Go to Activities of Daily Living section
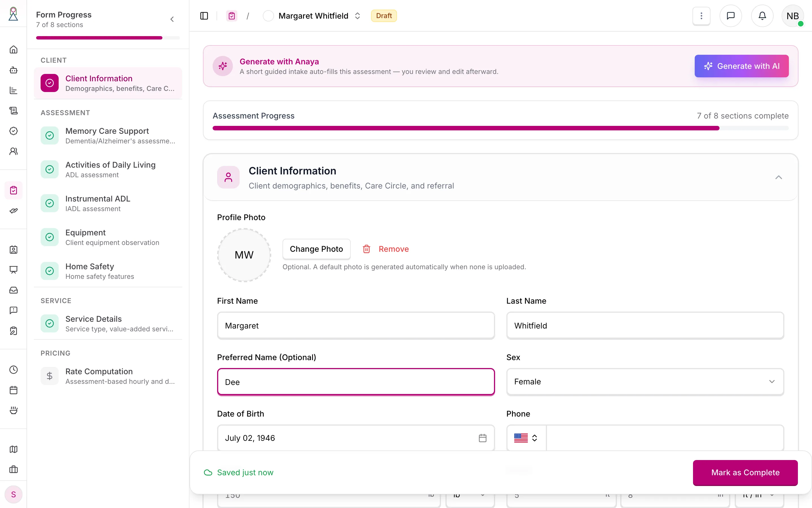The image size is (812, 508). pyautogui.click(x=108, y=169)
